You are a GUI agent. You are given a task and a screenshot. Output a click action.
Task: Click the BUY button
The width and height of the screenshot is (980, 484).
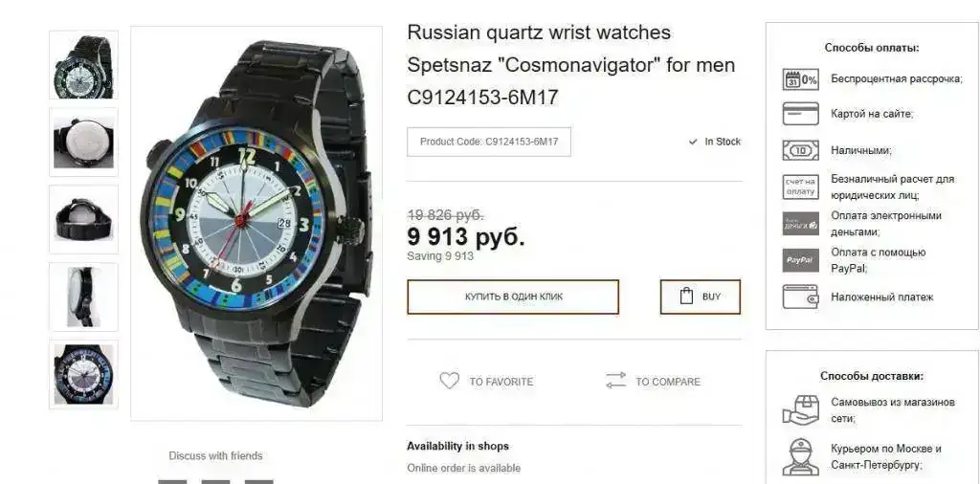pyautogui.click(x=701, y=297)
